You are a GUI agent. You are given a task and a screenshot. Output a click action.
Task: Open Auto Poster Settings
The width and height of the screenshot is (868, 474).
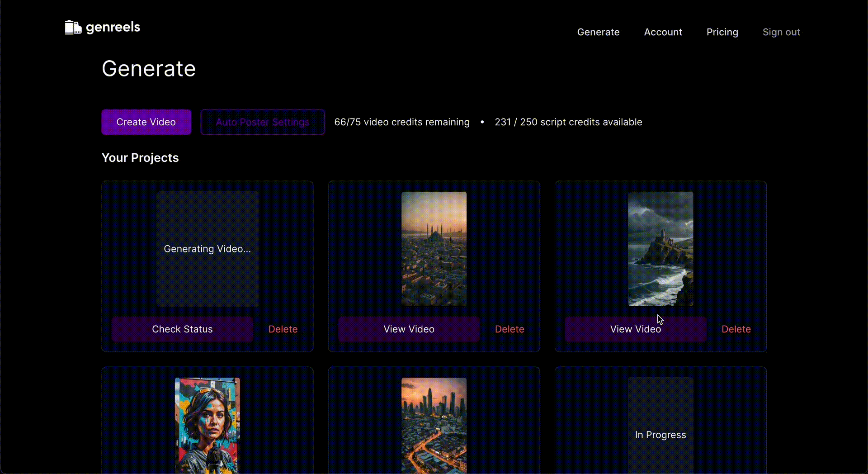[262, 122]
